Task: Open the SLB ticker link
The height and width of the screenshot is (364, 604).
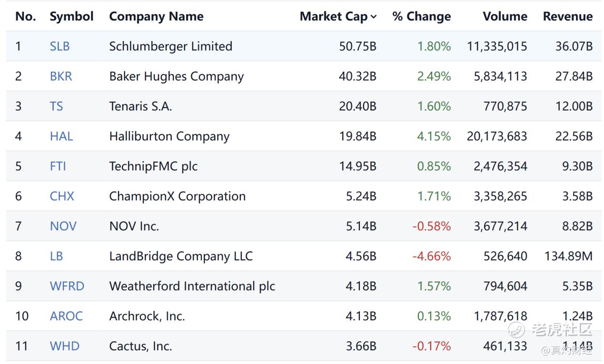Action: point(59,46)
